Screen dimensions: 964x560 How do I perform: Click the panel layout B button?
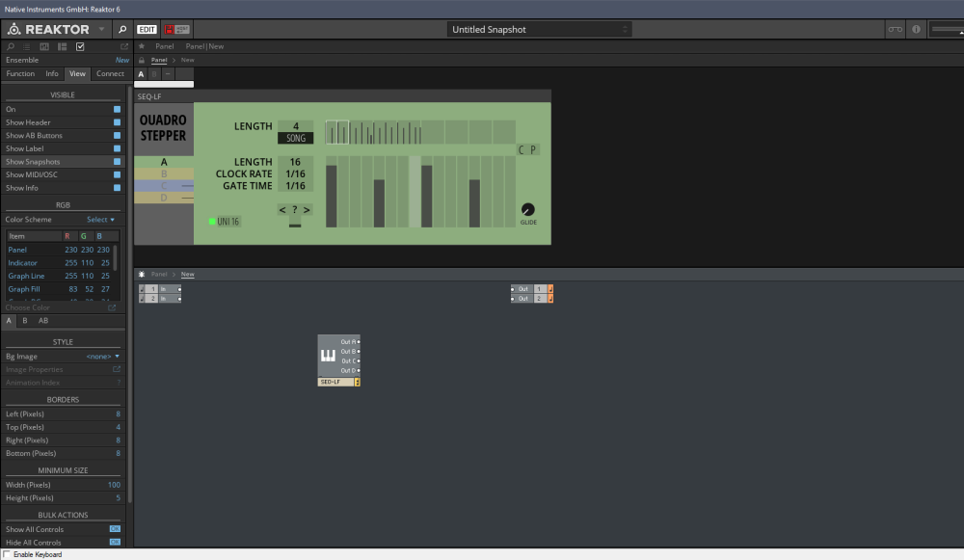154,74
